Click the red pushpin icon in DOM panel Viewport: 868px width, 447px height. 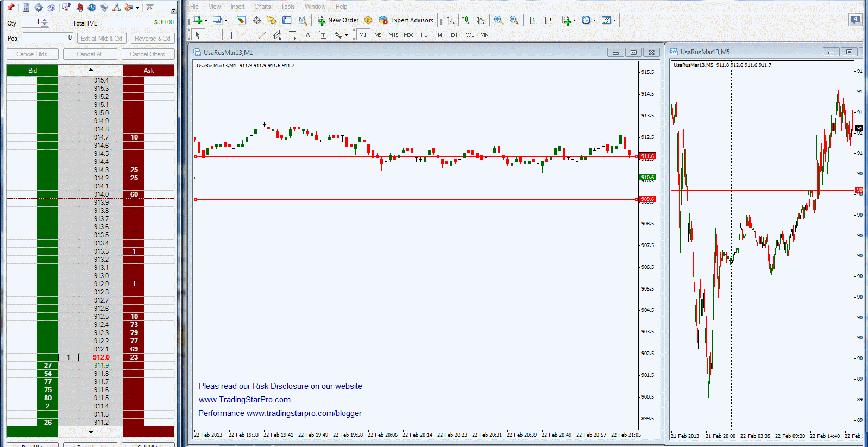pyautogui.click(x=10, y=8)
